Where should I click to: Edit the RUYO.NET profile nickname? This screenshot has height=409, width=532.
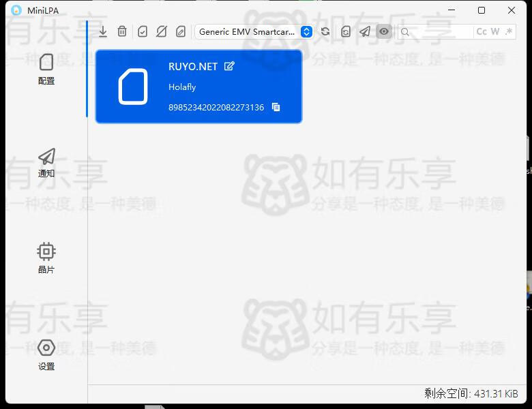(x=230, y=66)
